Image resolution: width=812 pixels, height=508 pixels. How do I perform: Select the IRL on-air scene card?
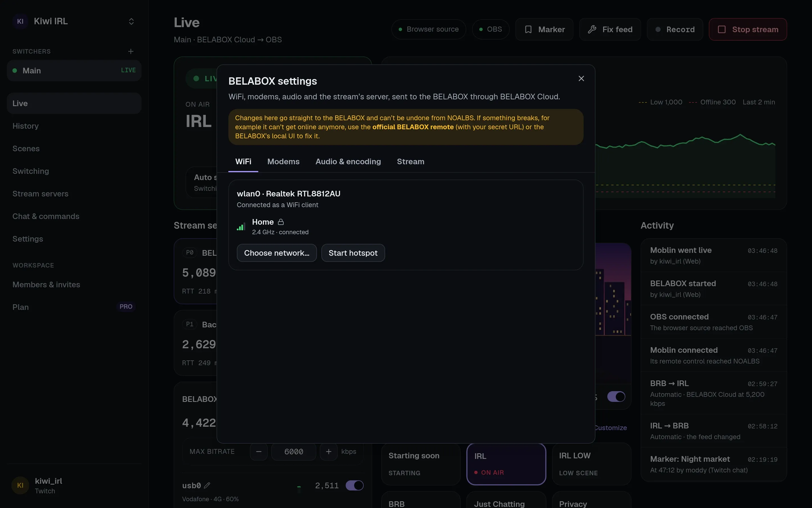point(506,464)
